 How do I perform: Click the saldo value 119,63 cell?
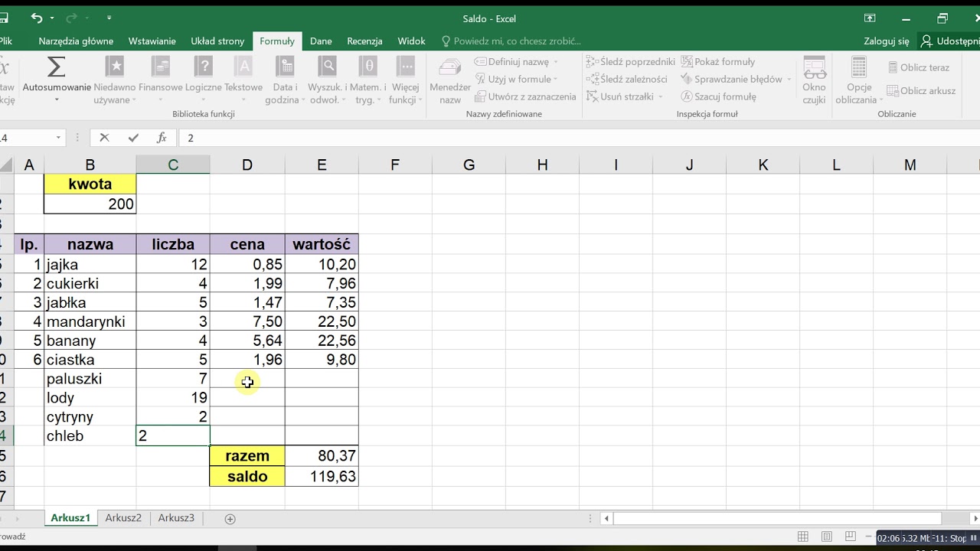pyautogui.click(x=322, y=477)
